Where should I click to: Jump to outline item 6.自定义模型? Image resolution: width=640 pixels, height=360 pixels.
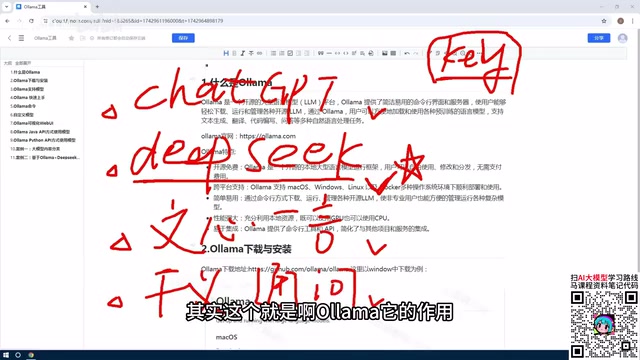click(x=22, y=115)
